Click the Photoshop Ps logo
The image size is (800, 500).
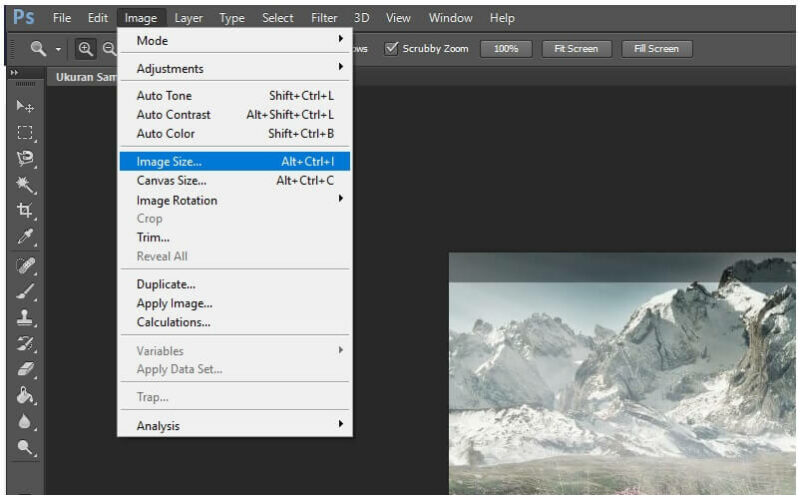(x=24, y=17)
